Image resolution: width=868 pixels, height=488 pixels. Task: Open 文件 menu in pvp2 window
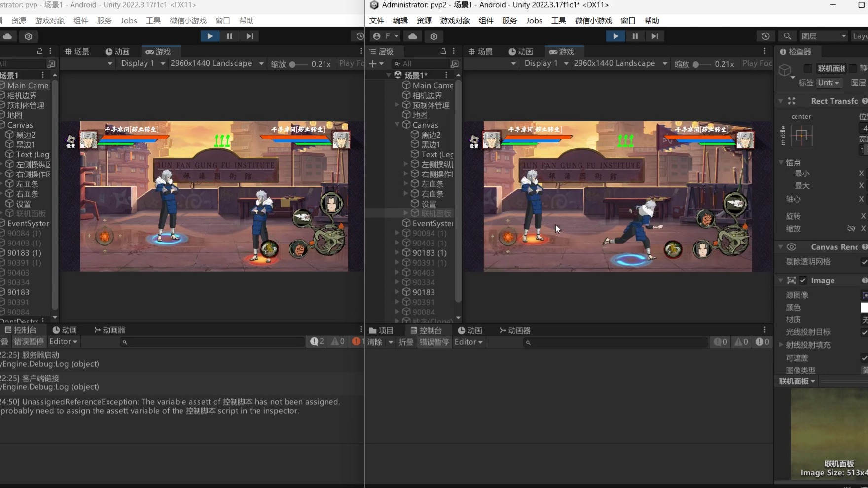click(x=377, y=21)
